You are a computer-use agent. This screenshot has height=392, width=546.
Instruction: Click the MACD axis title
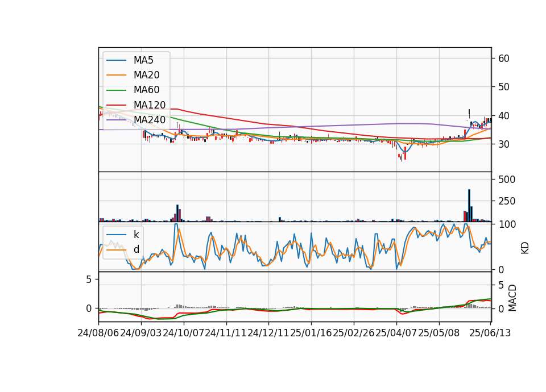click(x=512, y=298)
